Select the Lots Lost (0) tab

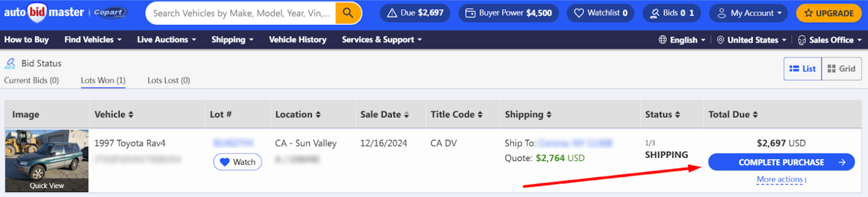[169, 81]
